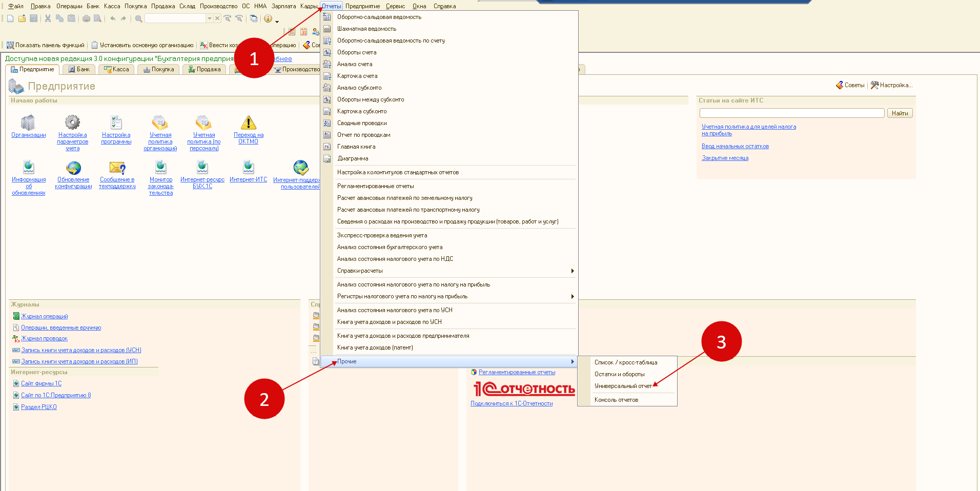980x491 pixels.
Task: Click the Найти button
Action: pos(900,113)
